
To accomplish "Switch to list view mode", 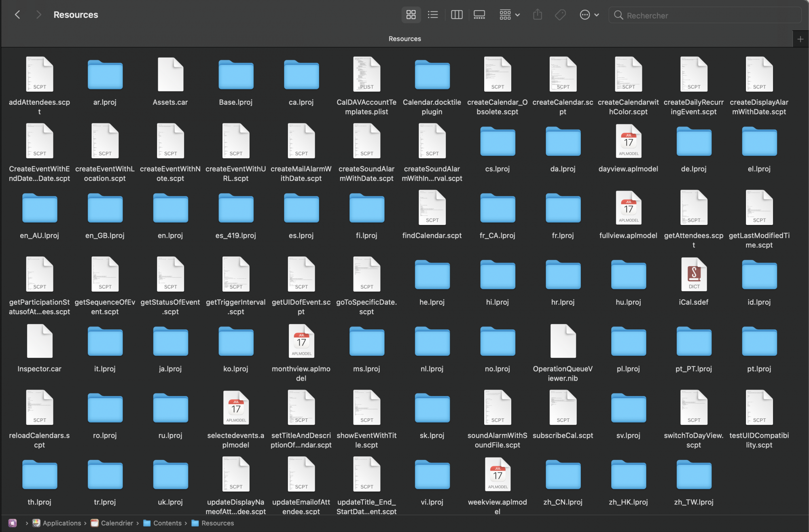I will [433, 15].
